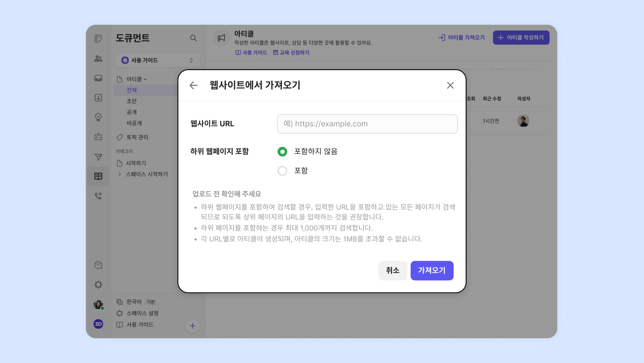
Task: Go back using the modal arrow
Action: [x=194, y=85]
